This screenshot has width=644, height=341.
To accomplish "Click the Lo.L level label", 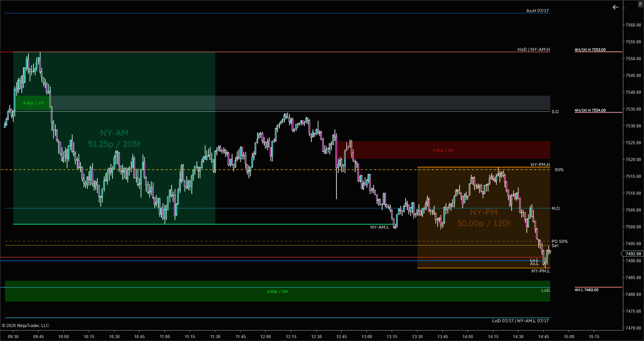I will click(534, 260).
